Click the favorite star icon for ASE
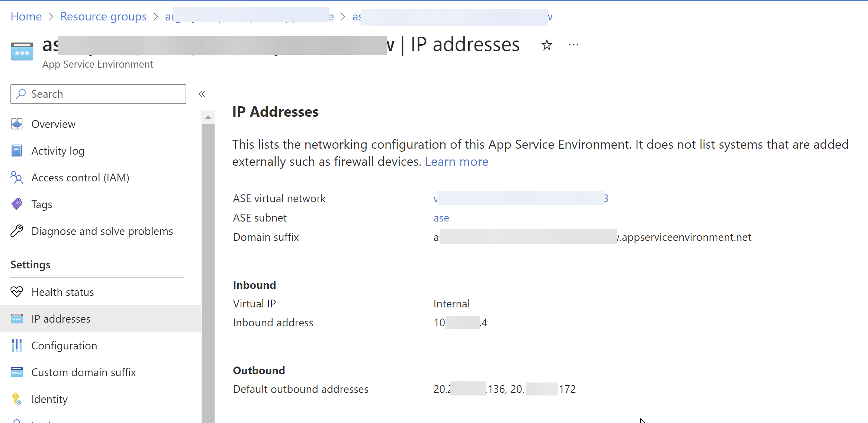The height and width of the screenshot is (423, 868). point(547,45)
